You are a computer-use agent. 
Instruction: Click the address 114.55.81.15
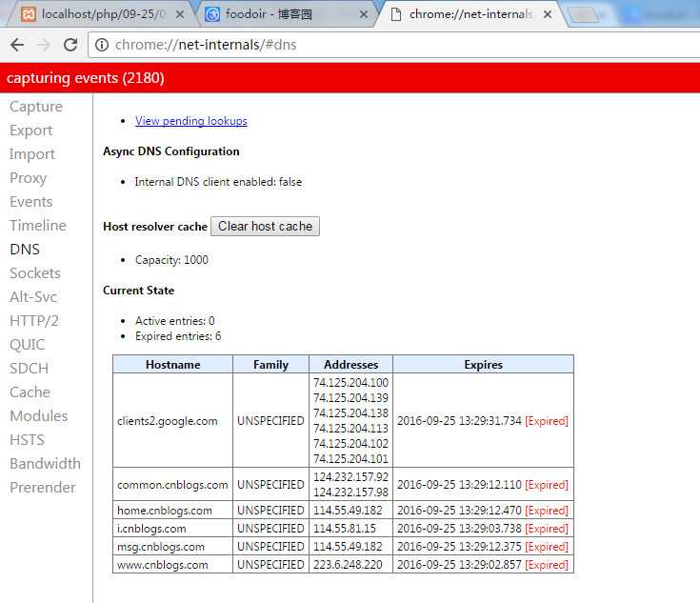tap(345, 529)
